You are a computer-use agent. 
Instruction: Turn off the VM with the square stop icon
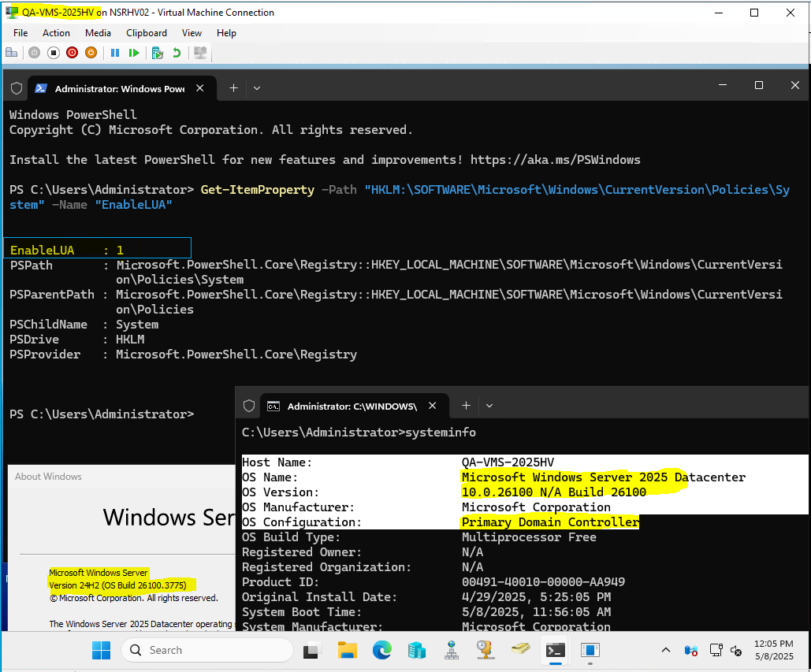[x=54, y=53]
